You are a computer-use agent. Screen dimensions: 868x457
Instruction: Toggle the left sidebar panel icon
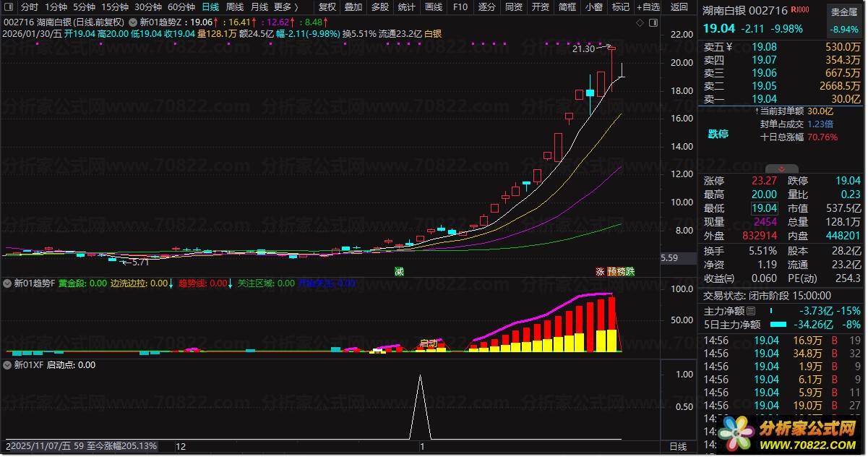pyautogui.click(x=9, y=7)
